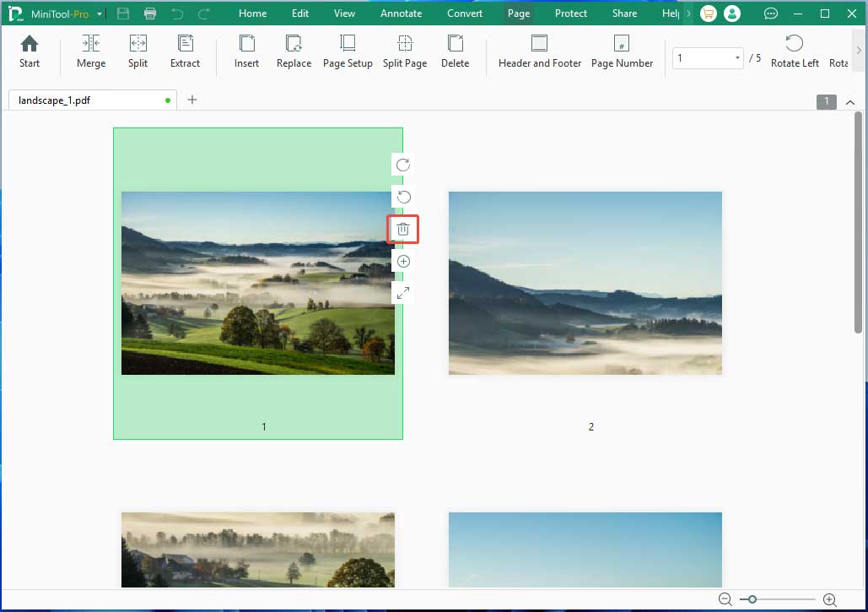Click trash icon beside page 1 thumbnail
The width and height of the screenshot is (868, 612).
coord(403,230)
